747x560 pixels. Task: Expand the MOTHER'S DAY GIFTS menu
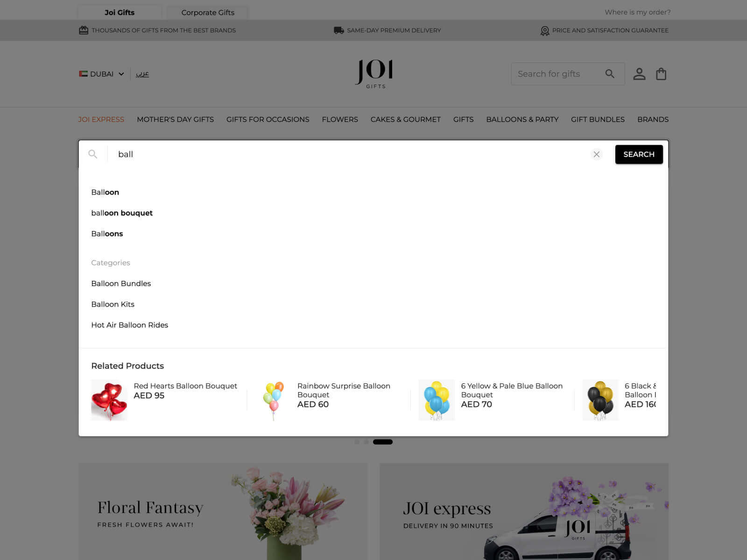175,119
